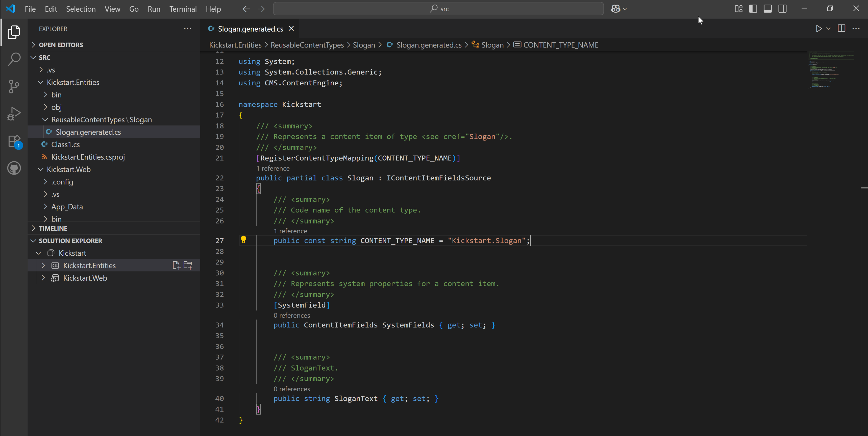Click '1 reference' above class Slogan

pyautogui.click(x=273, y=168)
